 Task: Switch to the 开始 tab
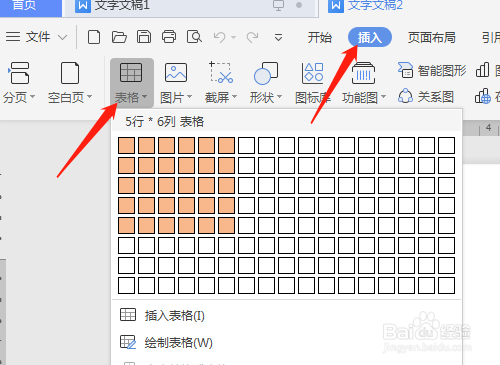pyautogui.click(x=320, y=37)
